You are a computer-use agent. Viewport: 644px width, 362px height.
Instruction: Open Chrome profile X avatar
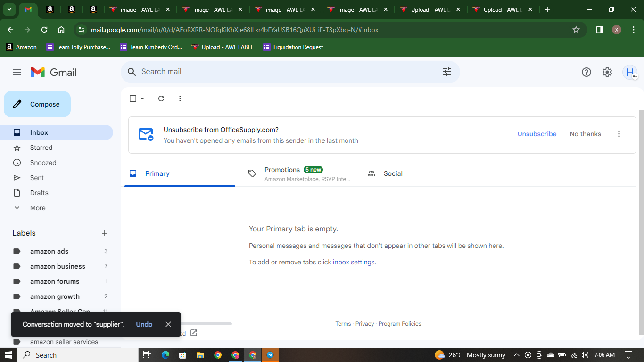[617, 30]
